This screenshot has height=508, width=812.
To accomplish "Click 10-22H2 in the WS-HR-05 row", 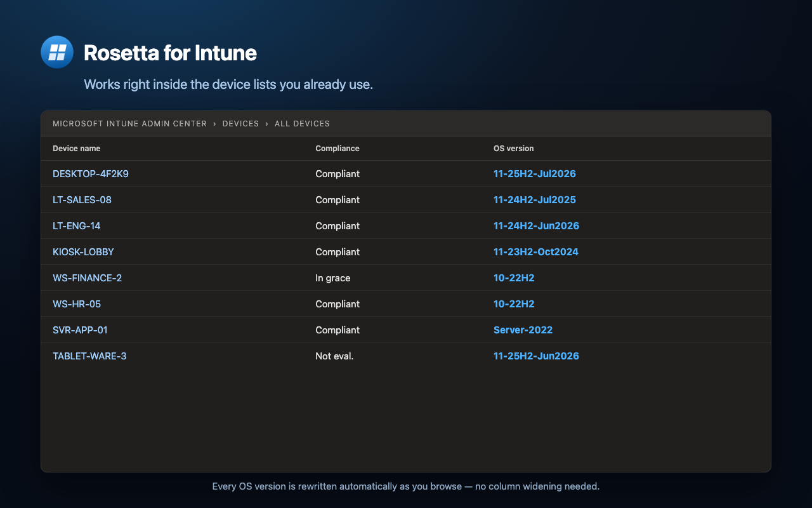I will (x=514, y=304).
